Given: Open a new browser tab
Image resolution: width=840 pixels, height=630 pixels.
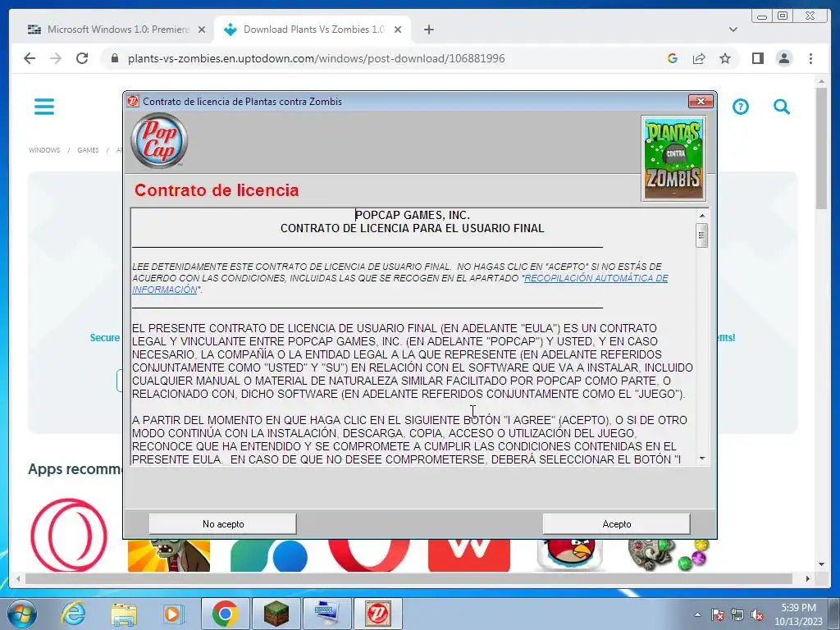Looking at the screenshot, I should pos(428,30).
